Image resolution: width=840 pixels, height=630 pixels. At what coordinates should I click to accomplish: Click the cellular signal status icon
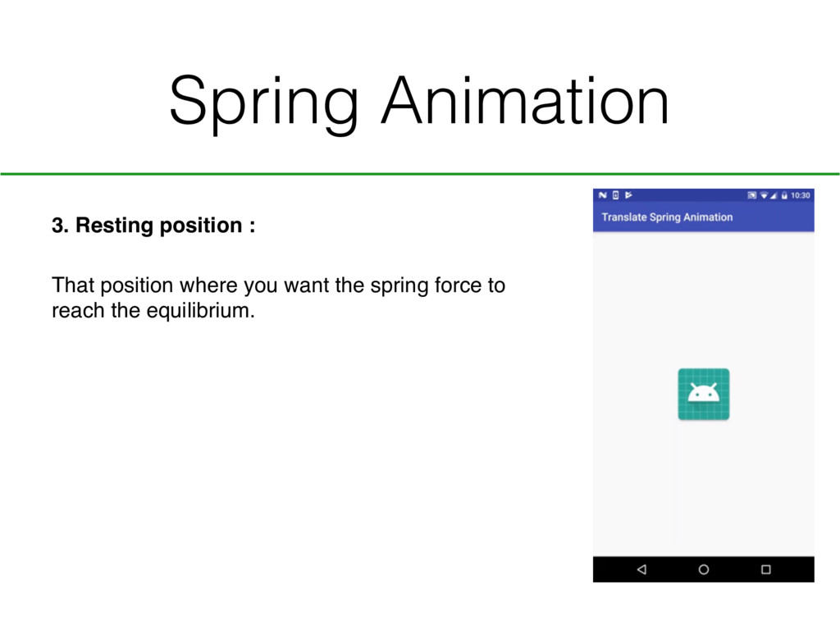point(774,195)
